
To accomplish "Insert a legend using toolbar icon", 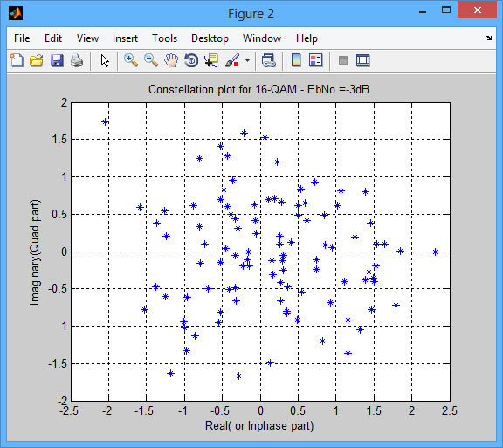I will (x=315, y=60).
